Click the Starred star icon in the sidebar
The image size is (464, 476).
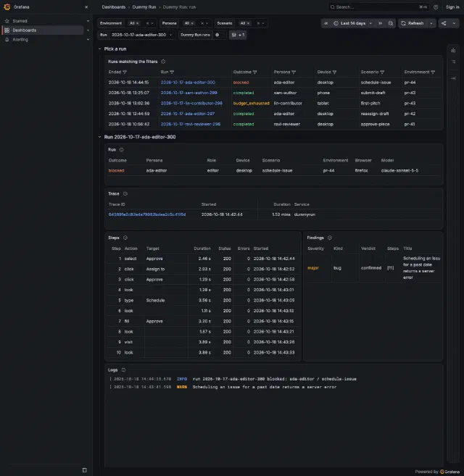coord(7,21)
